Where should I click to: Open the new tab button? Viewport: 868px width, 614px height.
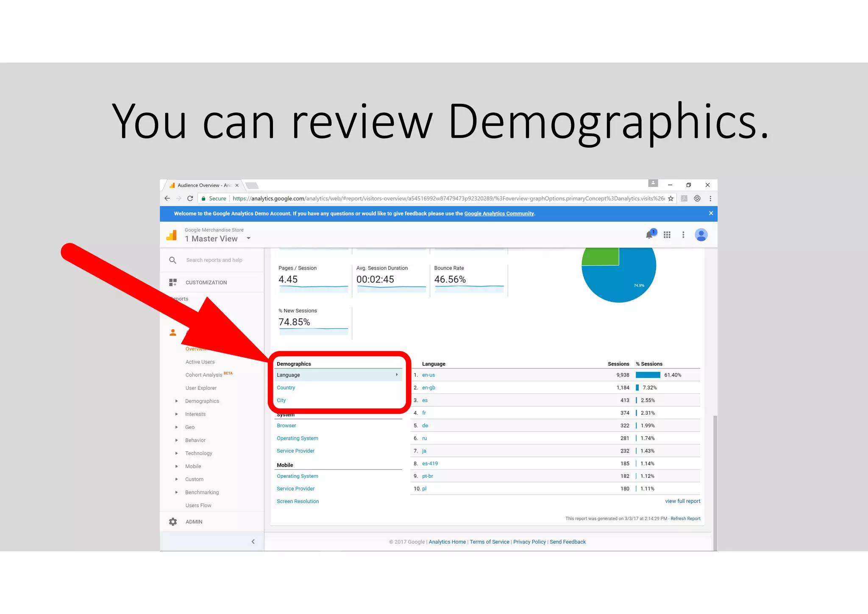pos(252,185)
